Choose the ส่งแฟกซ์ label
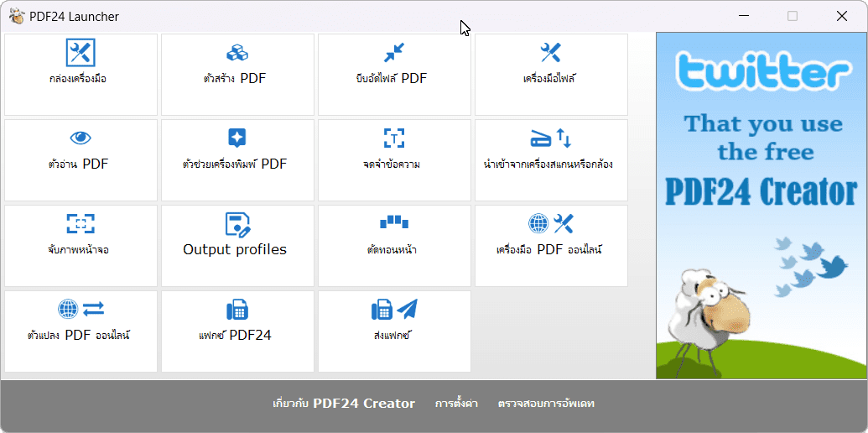Image resolution: width=868 pixels, height=433 pixels. pyautogui.click(x=394, y=336)
